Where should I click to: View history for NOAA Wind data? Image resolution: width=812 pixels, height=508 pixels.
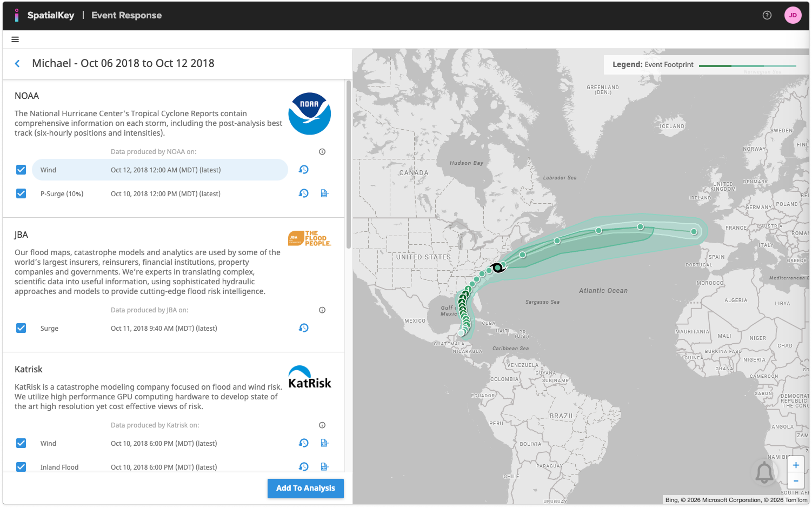304,170
